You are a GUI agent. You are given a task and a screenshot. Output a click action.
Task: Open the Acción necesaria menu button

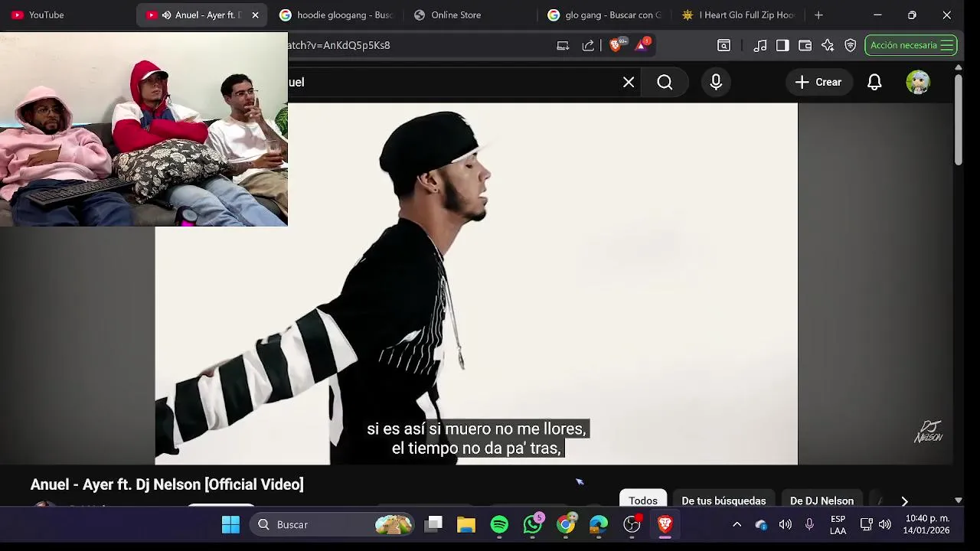tap(911, 45)
